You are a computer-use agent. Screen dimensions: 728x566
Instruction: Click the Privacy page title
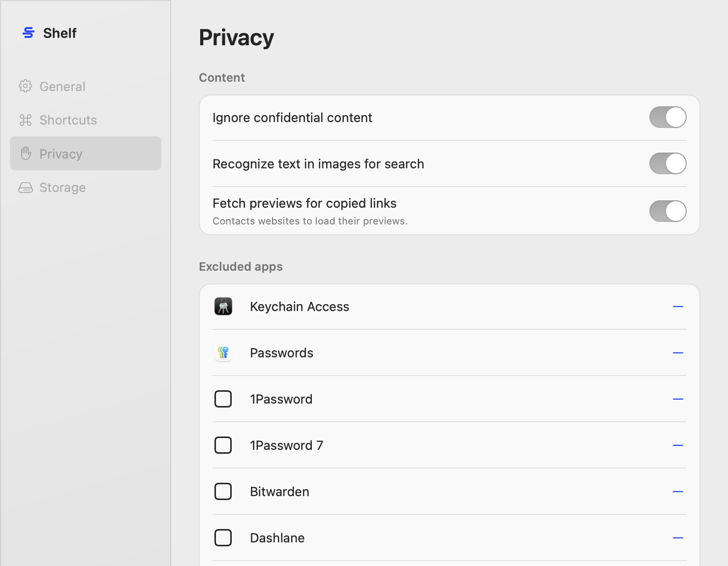(x=236, y=37)
